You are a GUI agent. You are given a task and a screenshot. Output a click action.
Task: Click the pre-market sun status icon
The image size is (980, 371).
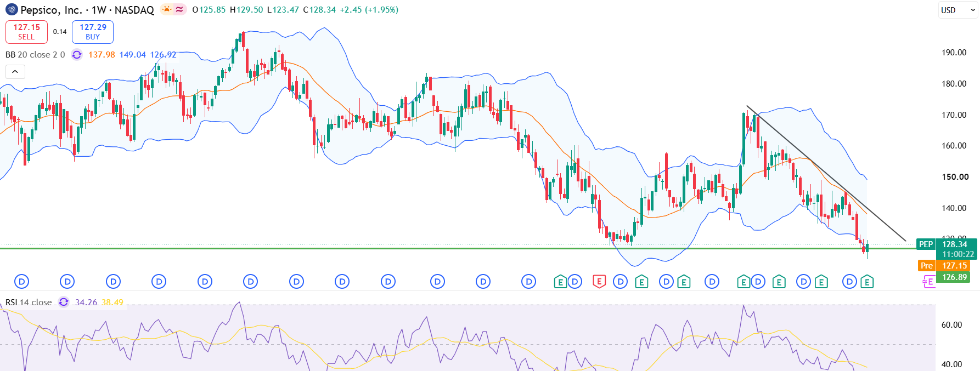[x=166, y=9]
